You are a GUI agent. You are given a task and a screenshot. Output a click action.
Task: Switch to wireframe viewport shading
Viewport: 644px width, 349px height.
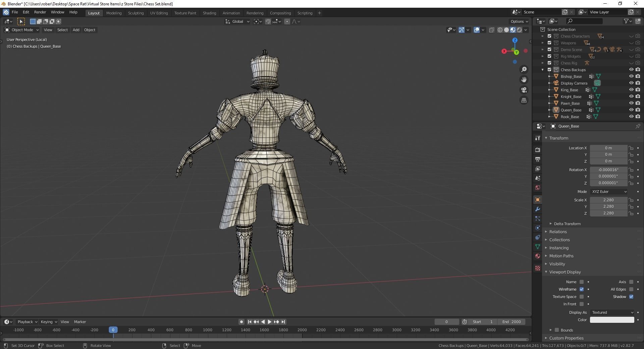click(x=500, y=30)
